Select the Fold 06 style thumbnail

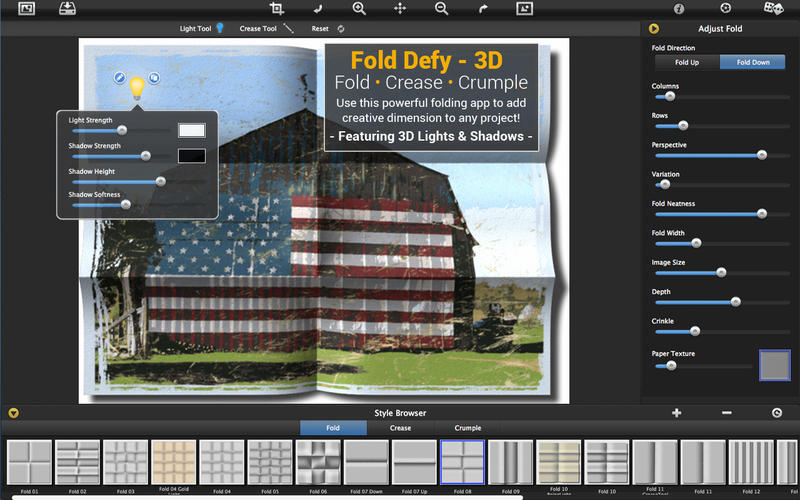point(318,462)
